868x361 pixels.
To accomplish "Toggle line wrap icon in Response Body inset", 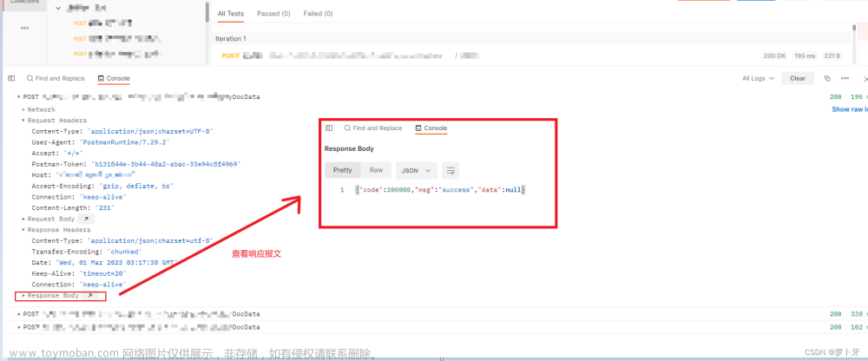I will tap(450, 171).
